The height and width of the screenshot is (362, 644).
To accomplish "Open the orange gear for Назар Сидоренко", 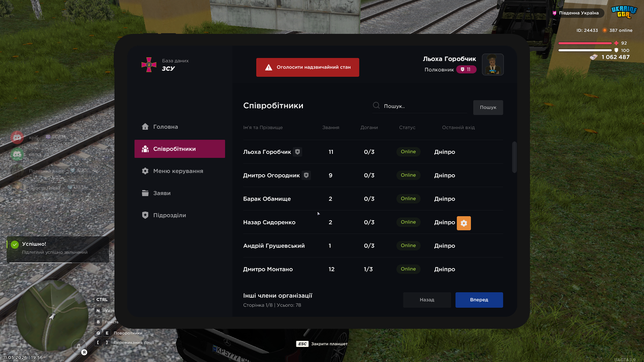I will click(464, 223).
